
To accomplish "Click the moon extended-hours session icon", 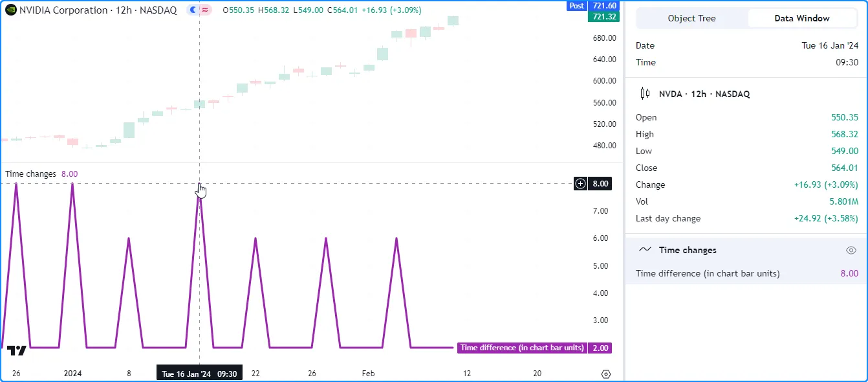I will (193, 10).
